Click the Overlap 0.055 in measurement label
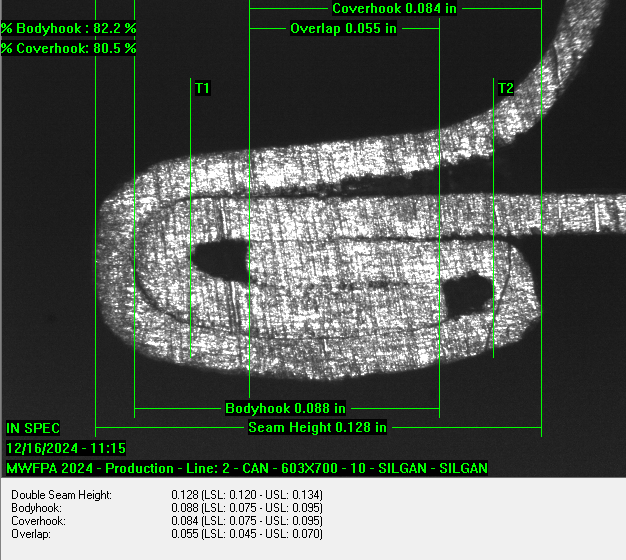 point(343,28)
